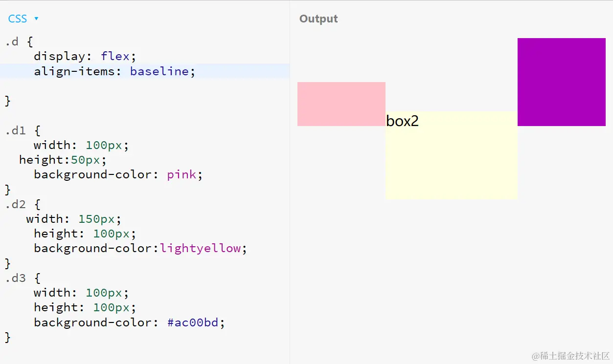The height and width of the screenshot is (364, 613).
Task: Click the '.d {' selector line
Action: pos(19,42)
